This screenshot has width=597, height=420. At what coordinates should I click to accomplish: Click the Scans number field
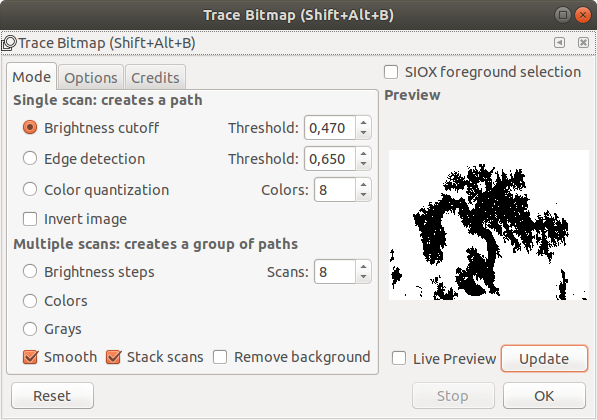click(335, 271)
